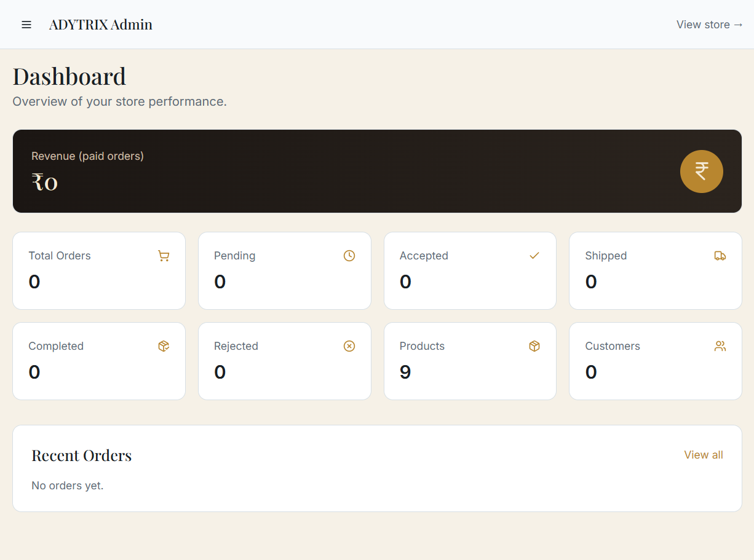The height and width of the screenshot is (560, 754).
Task: Click the people icon on Customers card
Action: [720, 346]
